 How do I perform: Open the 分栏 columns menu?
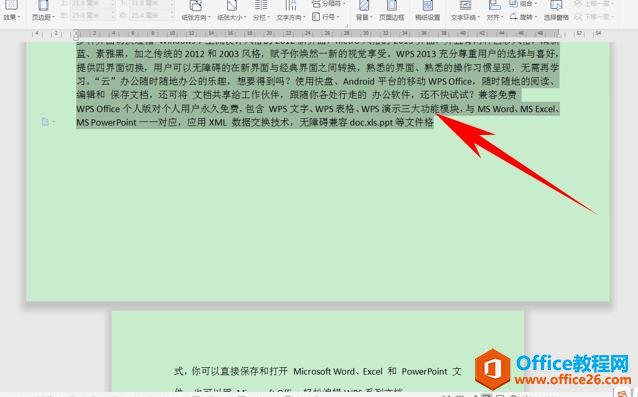pos(261,11)
